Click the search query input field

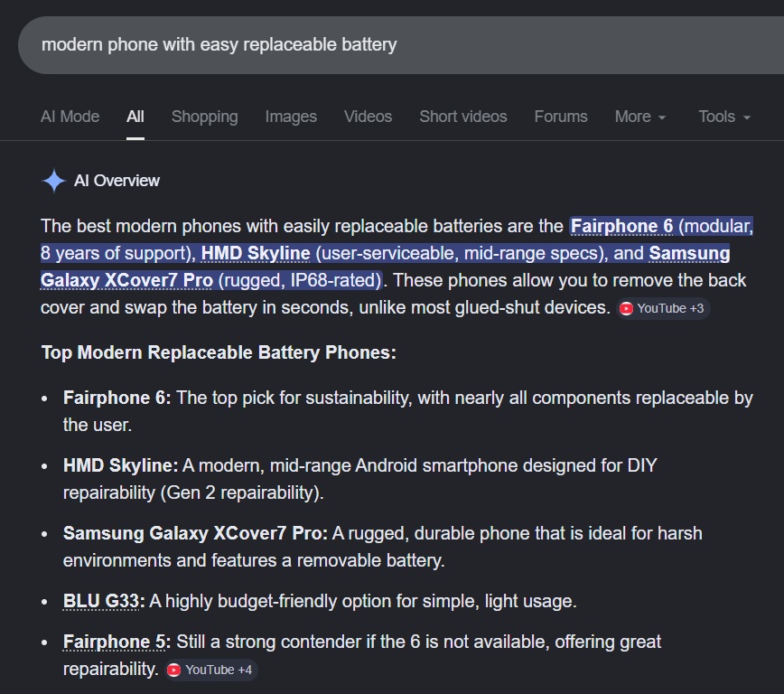click(x=361, y=44)
